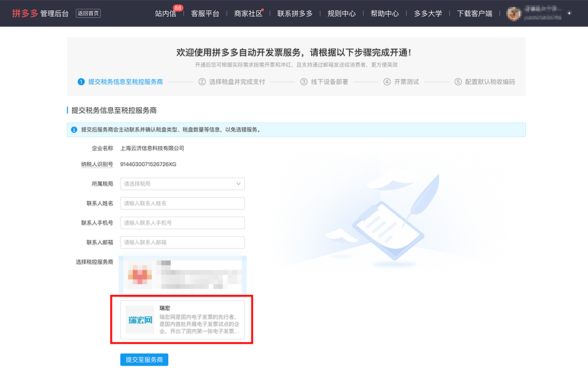The width and height of the screenshot is (588, 373).
Task: Click the small white icon beside username
Action: pos(569,13)
